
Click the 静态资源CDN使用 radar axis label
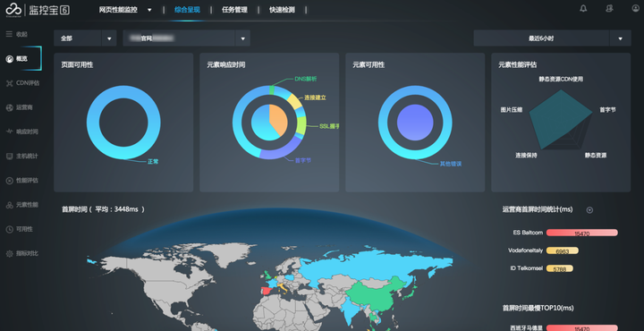click(561, 79)
